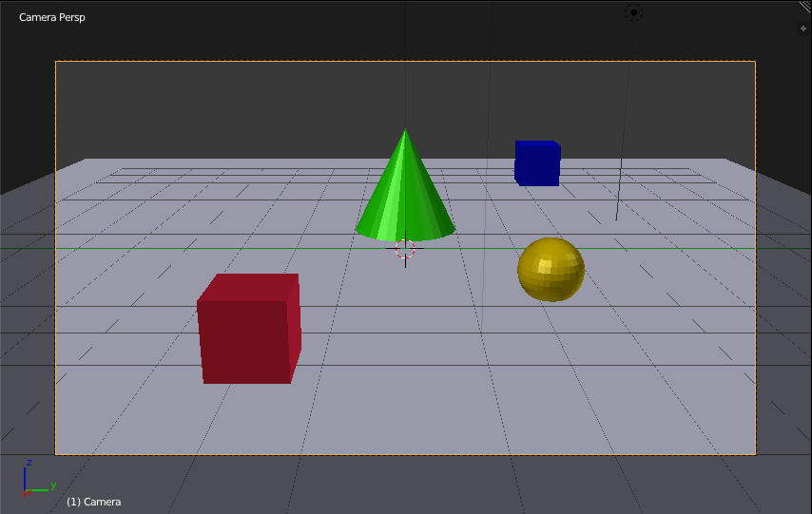Click the XYZ axis orientation gizmo
The height and width of the screenshot is (514, 812).
38,478
